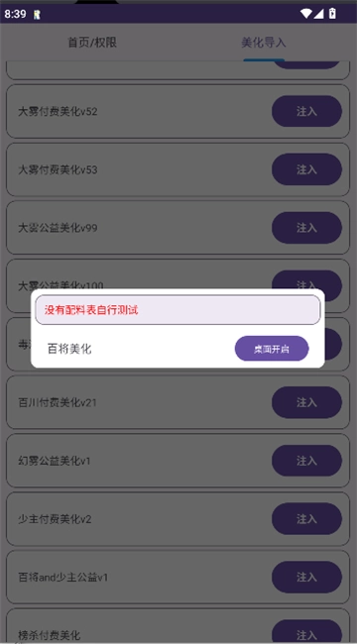Tap the 幻雾公益美化v1 list entry
The image size is (357, 644).
[178, 461]
